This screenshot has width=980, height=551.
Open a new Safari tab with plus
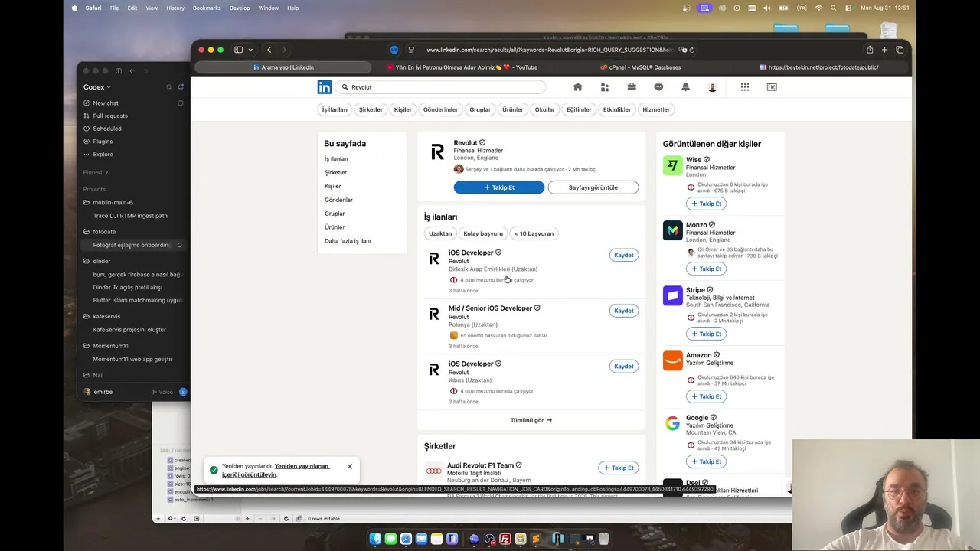coord(884,50)
